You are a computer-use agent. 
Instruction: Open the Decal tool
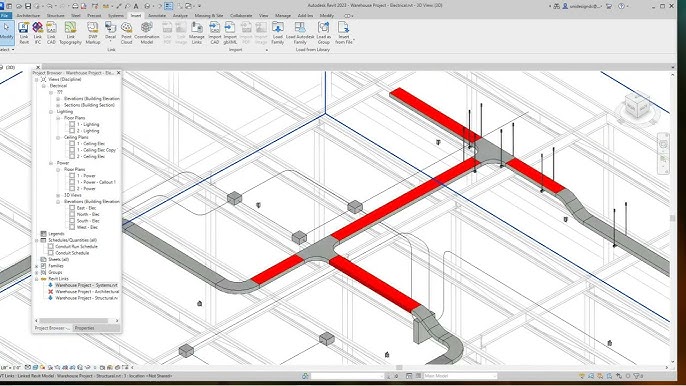pos(110,33)
